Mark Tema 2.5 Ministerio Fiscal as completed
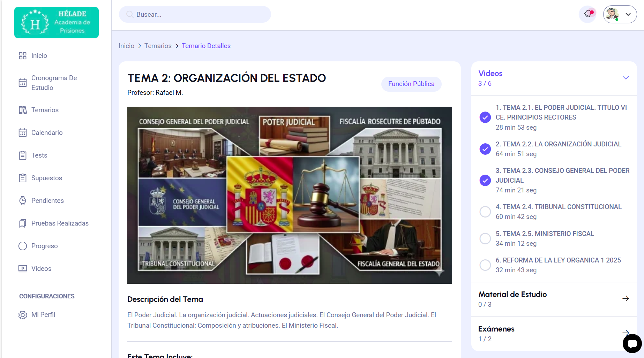Screen dimensions: 644x358 coord(485,238)
